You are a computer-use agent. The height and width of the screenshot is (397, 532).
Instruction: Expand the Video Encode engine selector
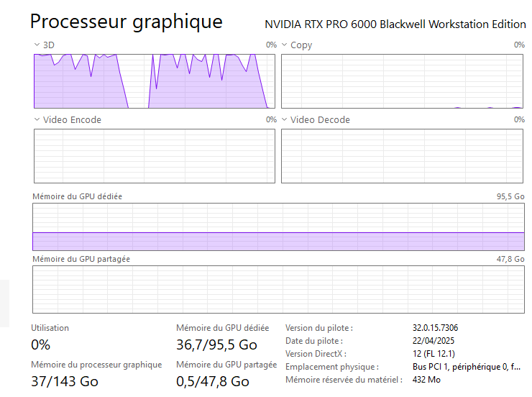tap(37, 120)
